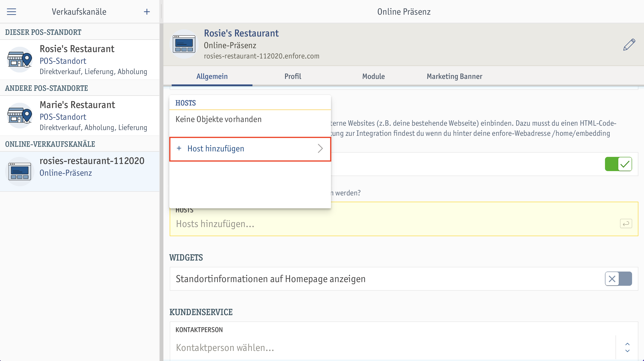This screenshot has width=644, height=361.
Task: Open the Marketing Banner tab
Action: coord(454,76)
